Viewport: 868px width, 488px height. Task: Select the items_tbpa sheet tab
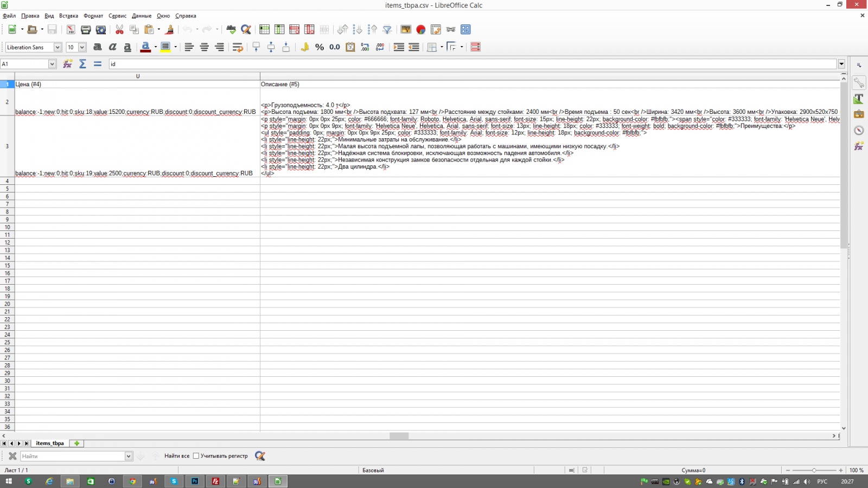(50, 444)
